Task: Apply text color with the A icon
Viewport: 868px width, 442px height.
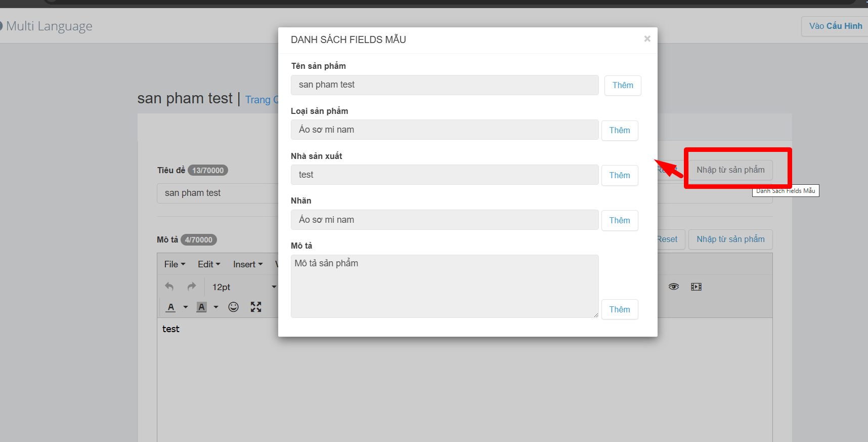Action: 171,307
